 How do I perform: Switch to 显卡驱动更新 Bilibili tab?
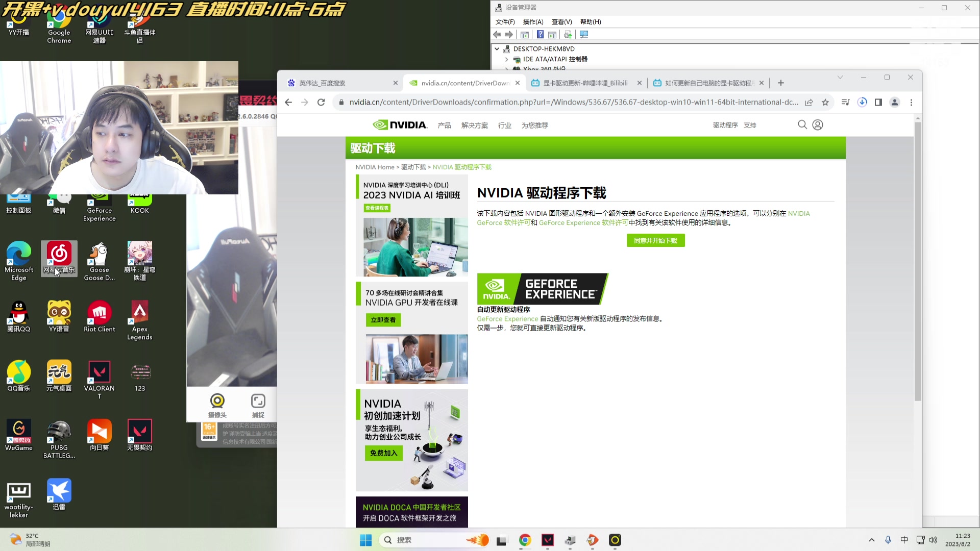(x=586, y=83)
